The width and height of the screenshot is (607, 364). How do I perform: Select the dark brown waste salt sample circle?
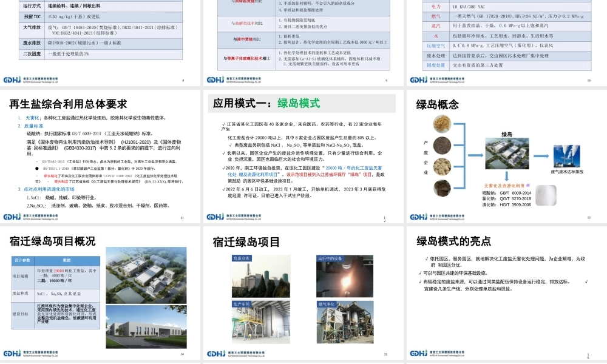click(442, 188)
